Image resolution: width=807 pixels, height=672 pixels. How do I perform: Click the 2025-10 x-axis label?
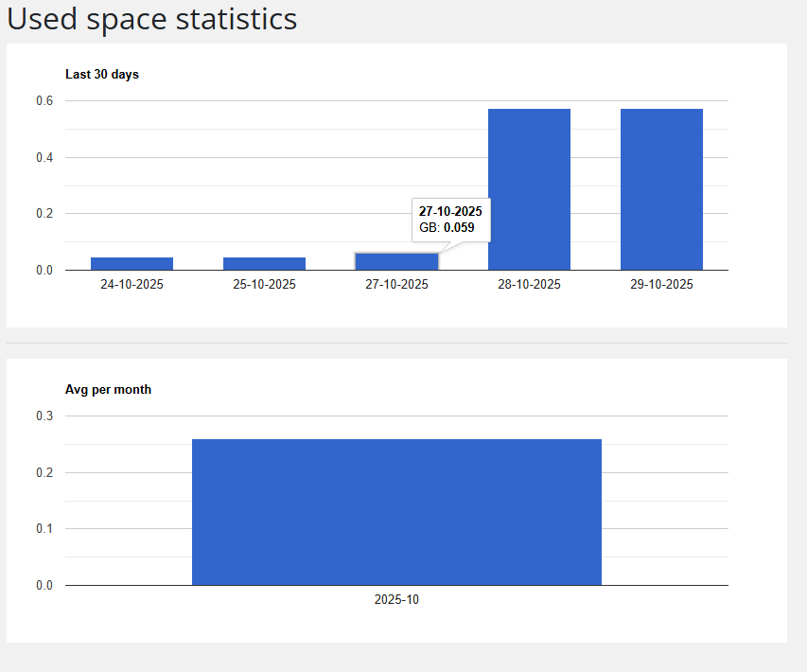coord(396,600)
